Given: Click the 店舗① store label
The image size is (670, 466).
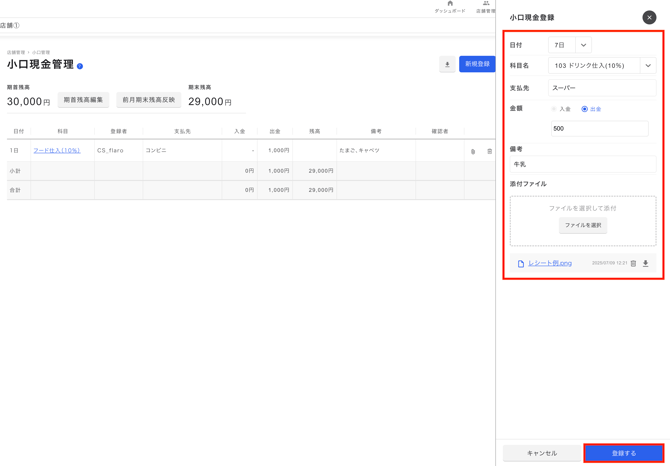Looking at the screenshot, I should tap(9, 26).
